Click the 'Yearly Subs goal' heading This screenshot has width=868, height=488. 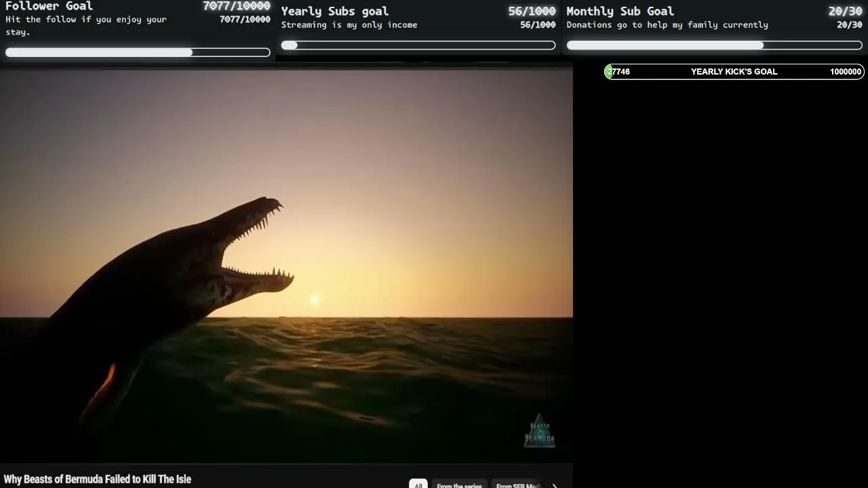coord(335,12)
